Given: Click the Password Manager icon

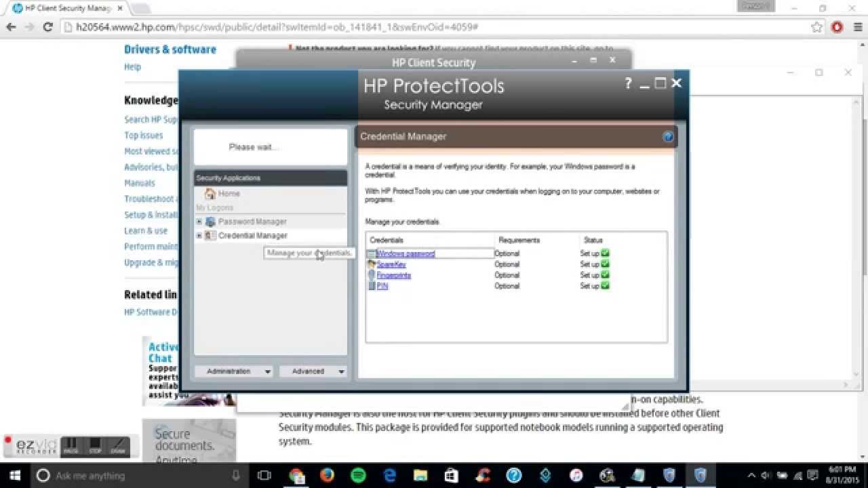Looking at the screenshot, I should coord(210,222).
